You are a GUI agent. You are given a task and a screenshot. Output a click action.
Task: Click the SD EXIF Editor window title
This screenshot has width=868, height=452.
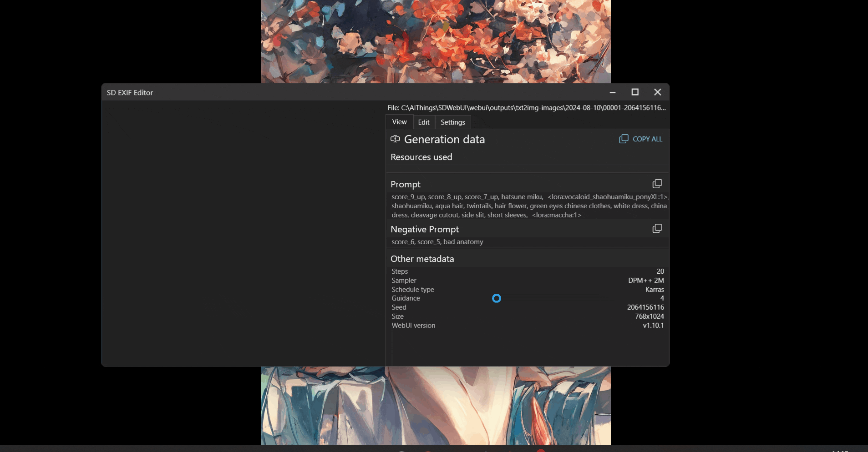click(130, 92)
